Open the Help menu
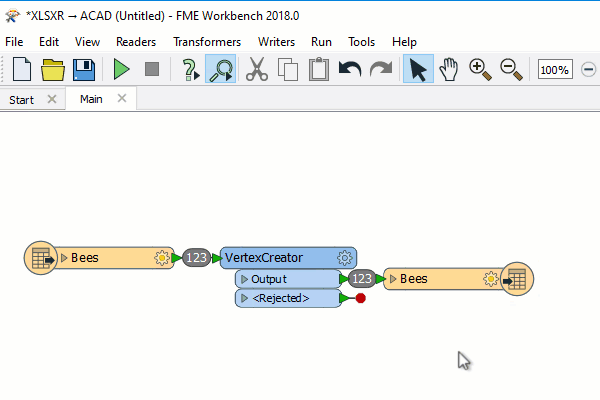The image size is (600, 400). point(404,42)
